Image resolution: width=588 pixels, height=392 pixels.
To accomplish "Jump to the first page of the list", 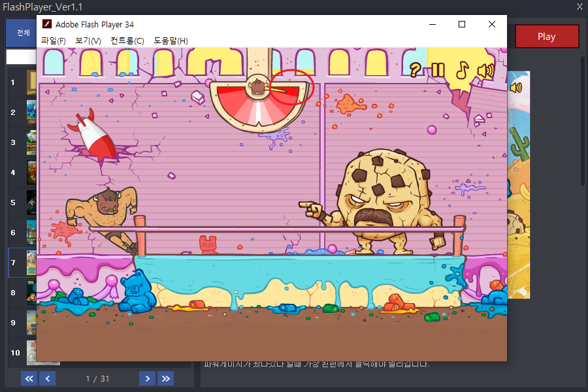I will [x=29, y=378].
